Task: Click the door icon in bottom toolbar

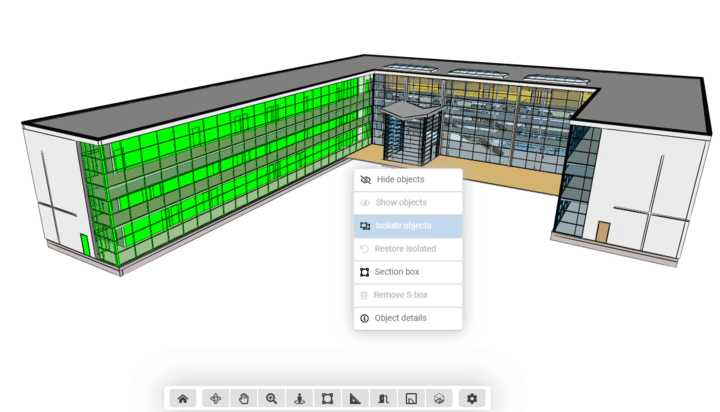Action: pos(383,398)
